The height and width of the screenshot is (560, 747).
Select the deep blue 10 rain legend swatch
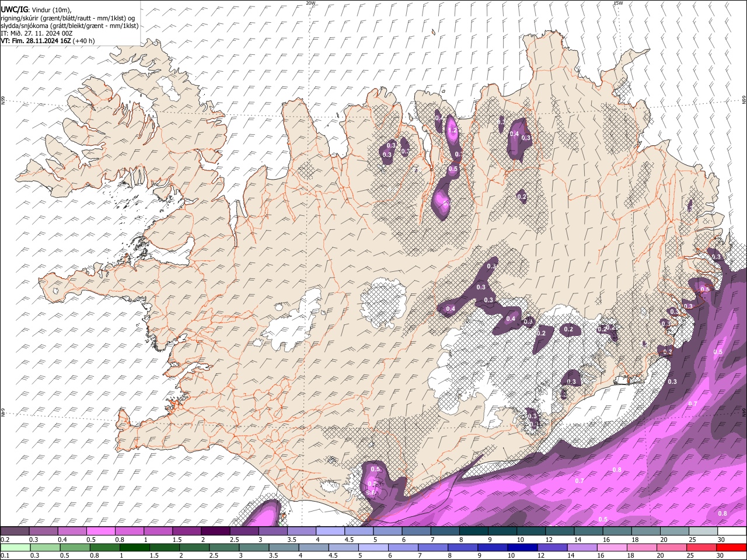click(522, 547)
